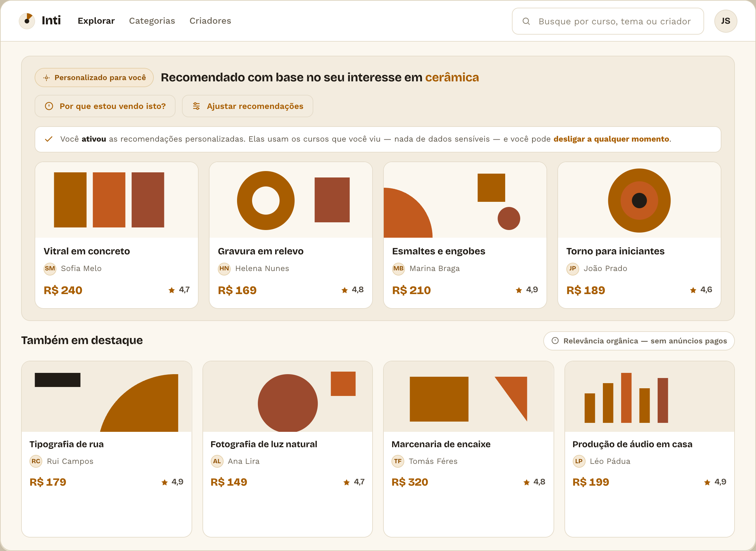Click 'Relevância orgânica — sem anúncios pagos' pill
The image size is (756, 551).
[639, 341]
